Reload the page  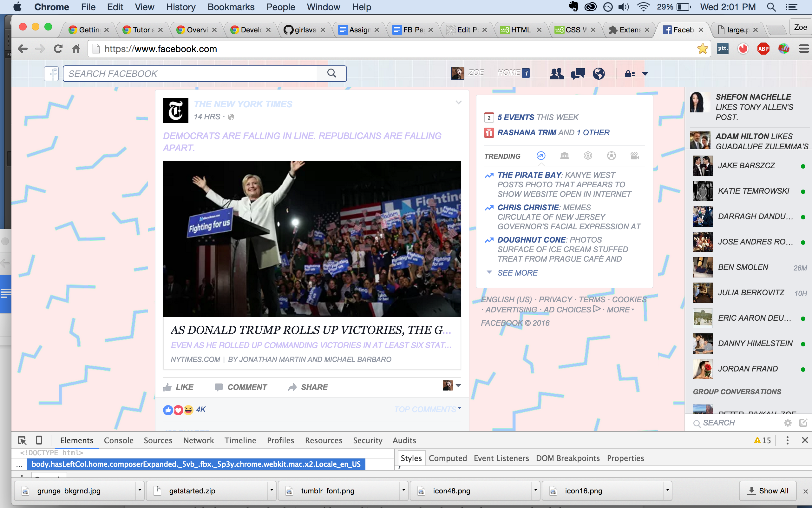[58, 49]
